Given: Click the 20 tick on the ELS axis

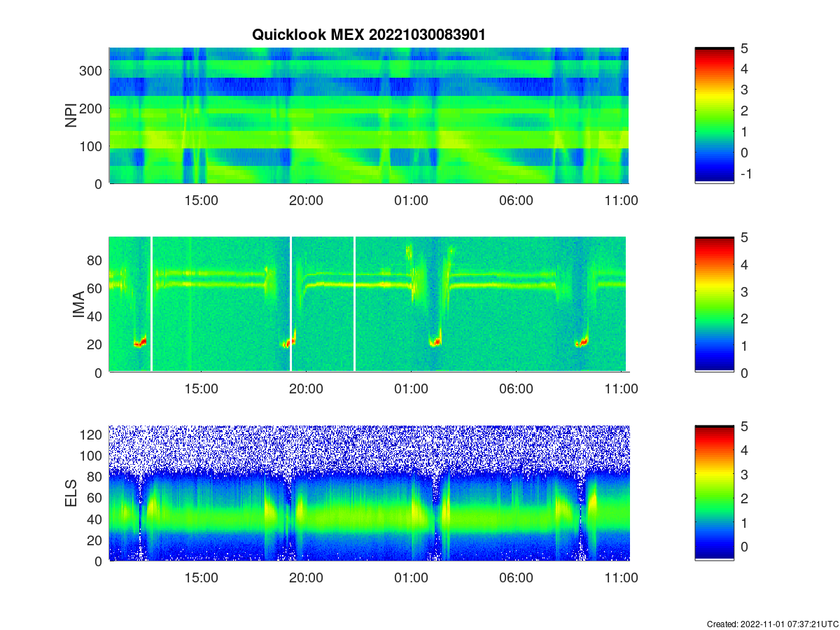Looking at the screenshot, I should pos(95,540).
